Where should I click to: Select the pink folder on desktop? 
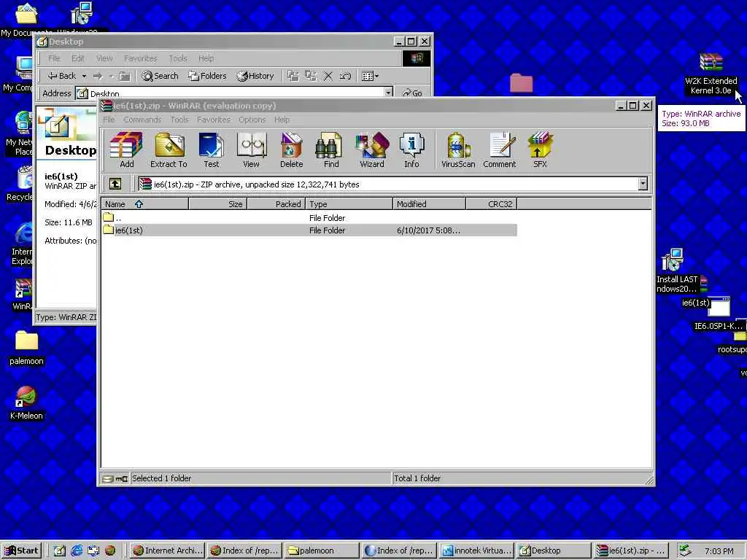(x=521, y=83)
